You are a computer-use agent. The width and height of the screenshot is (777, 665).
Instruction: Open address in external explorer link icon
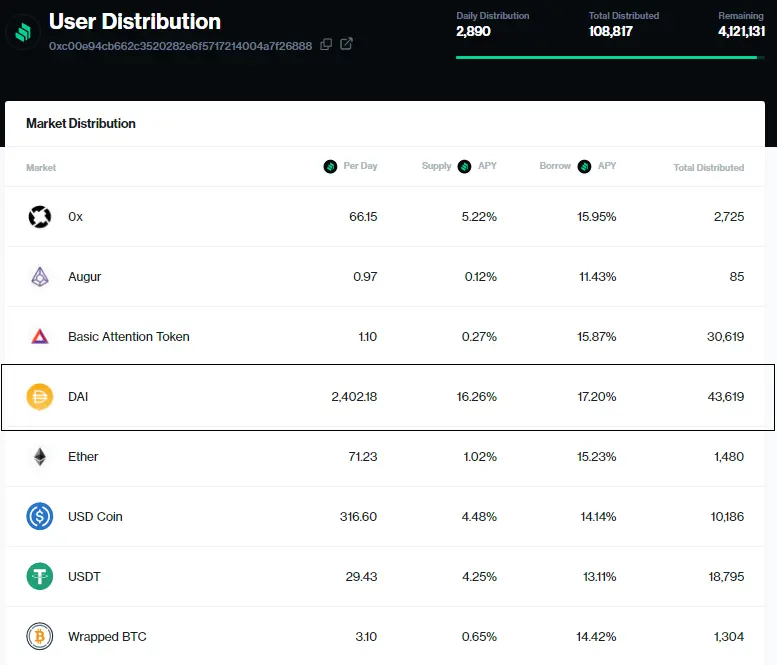[346, 44]
